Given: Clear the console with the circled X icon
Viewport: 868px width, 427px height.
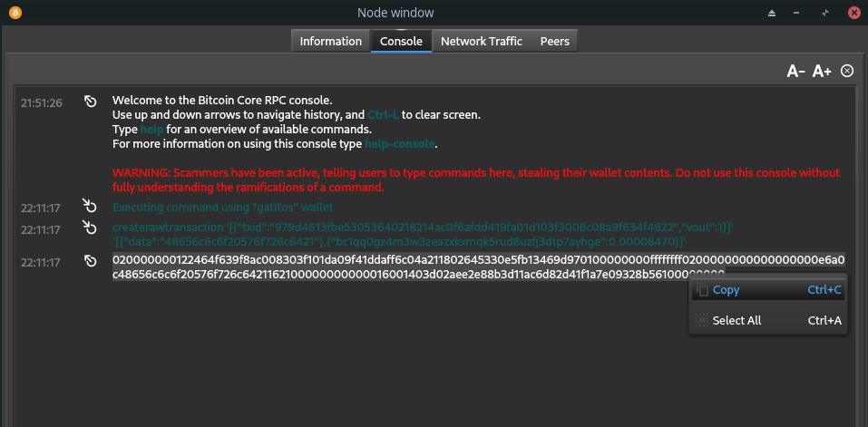Looking at the screenshot, I should pyautogui.click(x=847, y=71).
